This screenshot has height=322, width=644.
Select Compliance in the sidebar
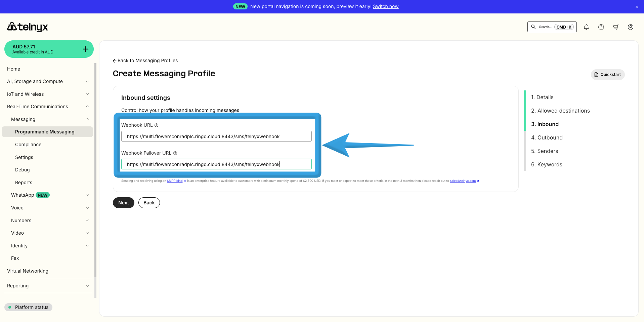click(28, 144)
